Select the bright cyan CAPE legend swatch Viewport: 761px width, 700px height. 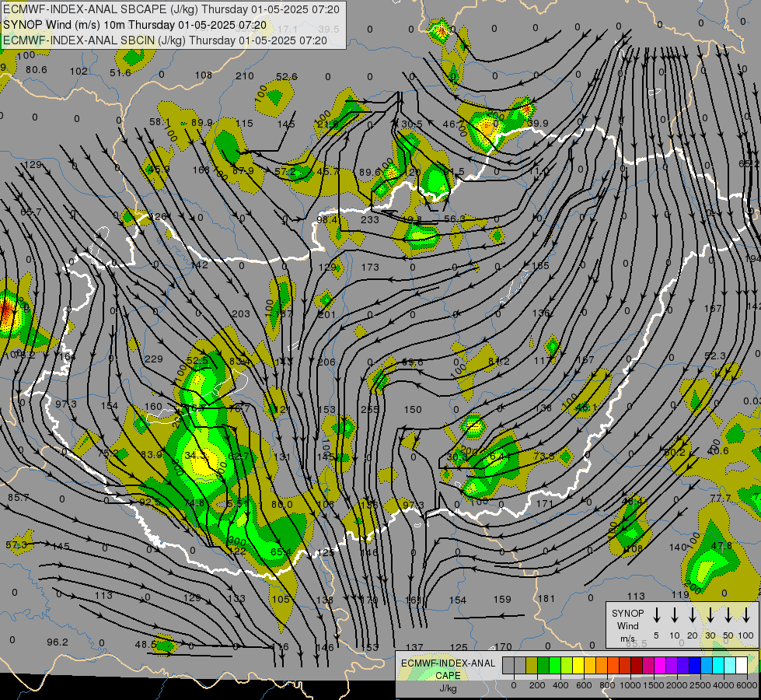[x=717, y=666]
